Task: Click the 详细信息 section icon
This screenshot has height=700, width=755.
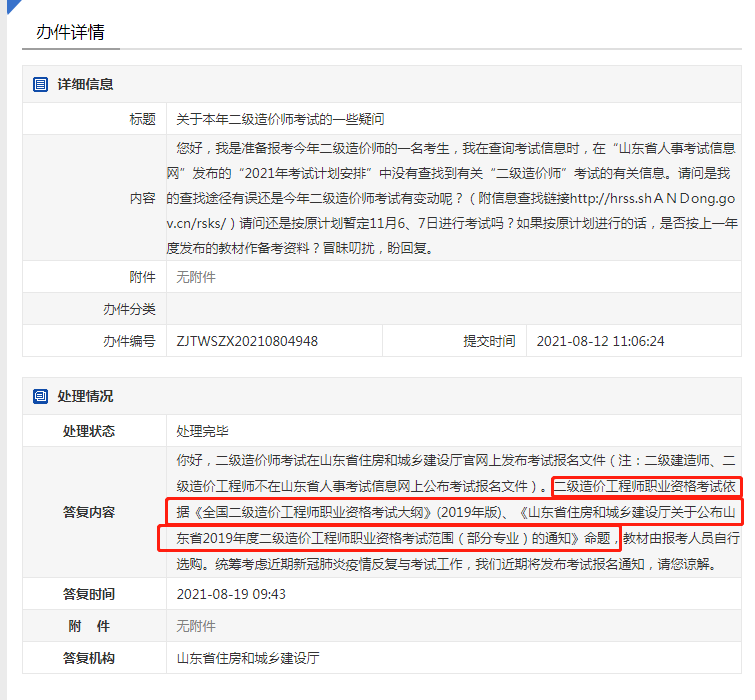Action: point(40,85)
